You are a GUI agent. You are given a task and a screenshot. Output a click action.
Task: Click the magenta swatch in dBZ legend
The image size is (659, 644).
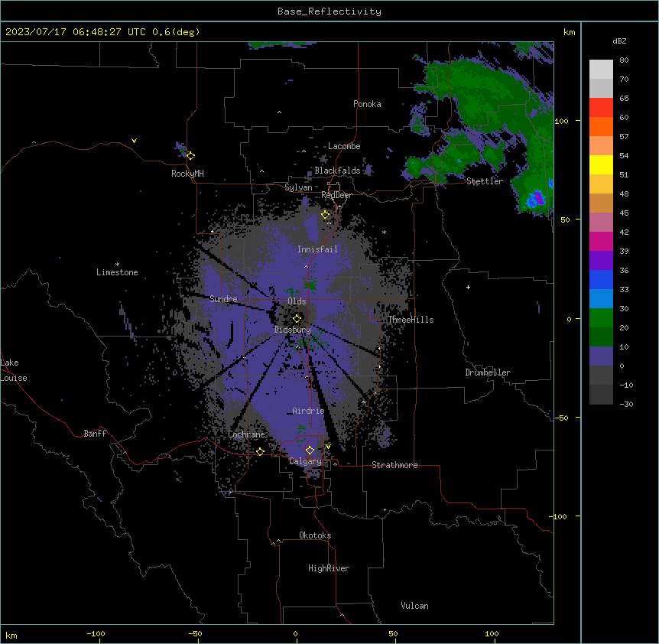tap(601, 241)
